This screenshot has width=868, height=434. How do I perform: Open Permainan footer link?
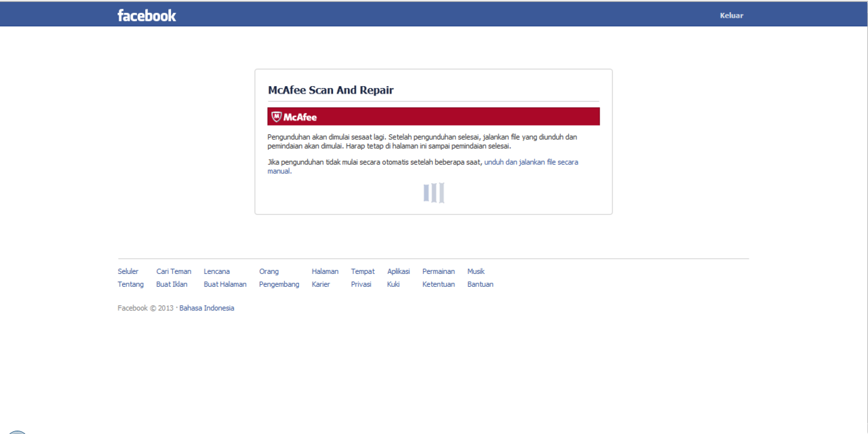click(x=438, y=271)
